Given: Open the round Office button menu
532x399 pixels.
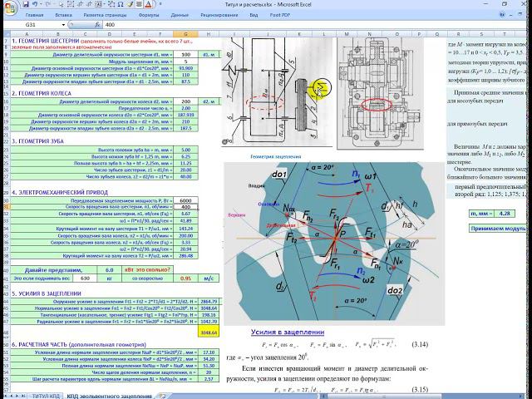Looking at the screenshot, I should [8, 7].
